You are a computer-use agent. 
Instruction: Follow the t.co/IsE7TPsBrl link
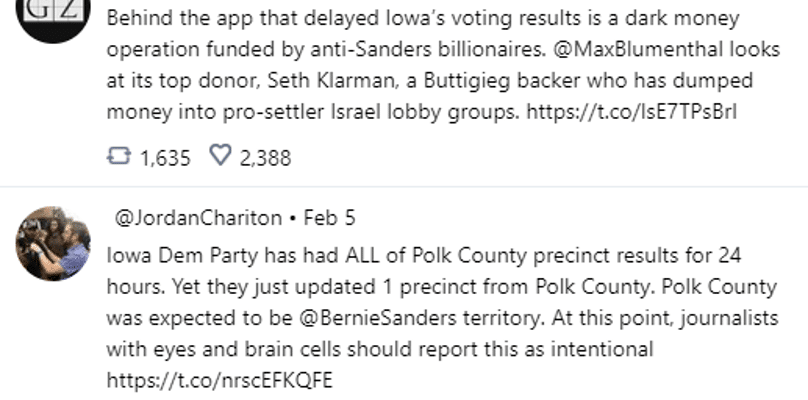pos(632,111)
